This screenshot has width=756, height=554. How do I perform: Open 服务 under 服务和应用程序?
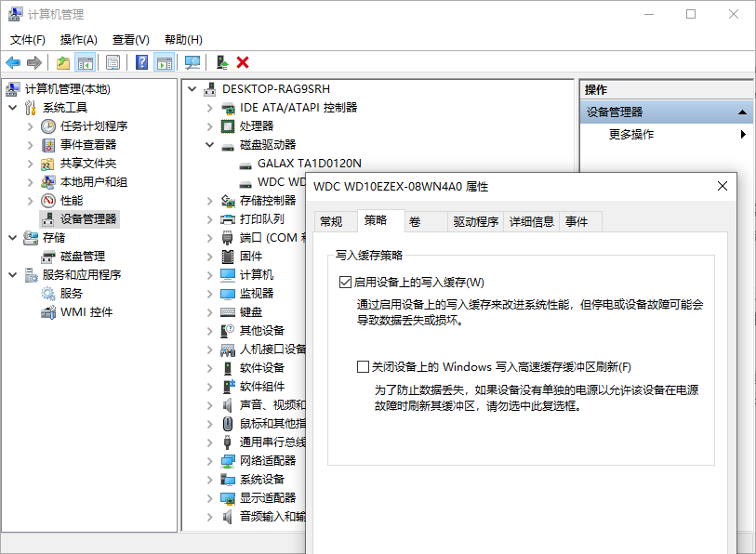[72, 293]
